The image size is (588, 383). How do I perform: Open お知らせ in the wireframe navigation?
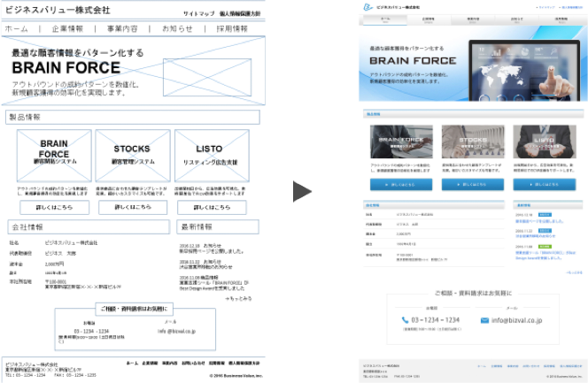pyautogui.click(x=176, y=29)
